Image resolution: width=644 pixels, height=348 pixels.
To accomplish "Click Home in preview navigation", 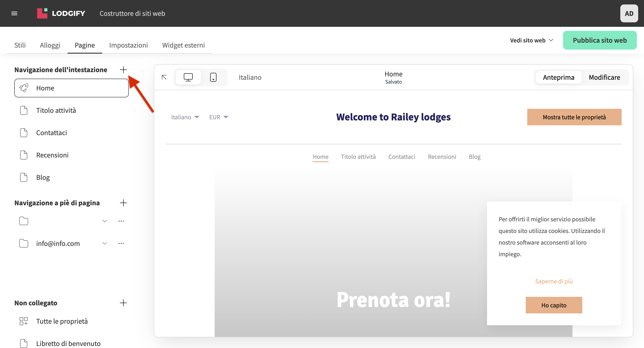I will (320, 157).
